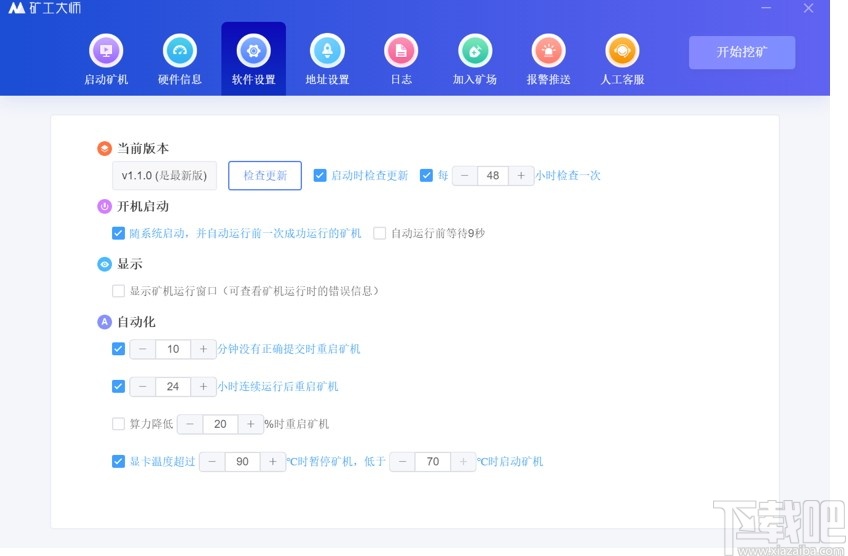Viewport: 848px width, 556px height.
Task: Click the 开始挖矿 button
Action: pos(742,52)
